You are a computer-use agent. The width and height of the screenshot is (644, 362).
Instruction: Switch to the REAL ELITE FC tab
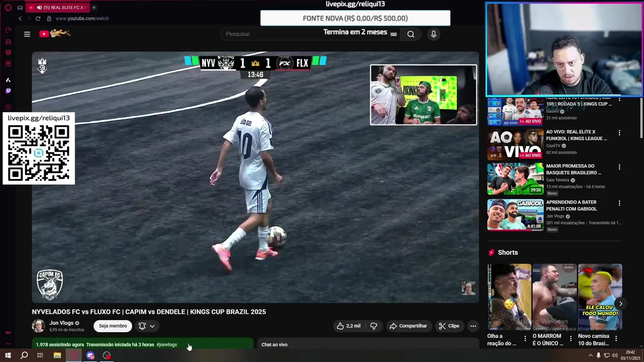tap(57, 8)
